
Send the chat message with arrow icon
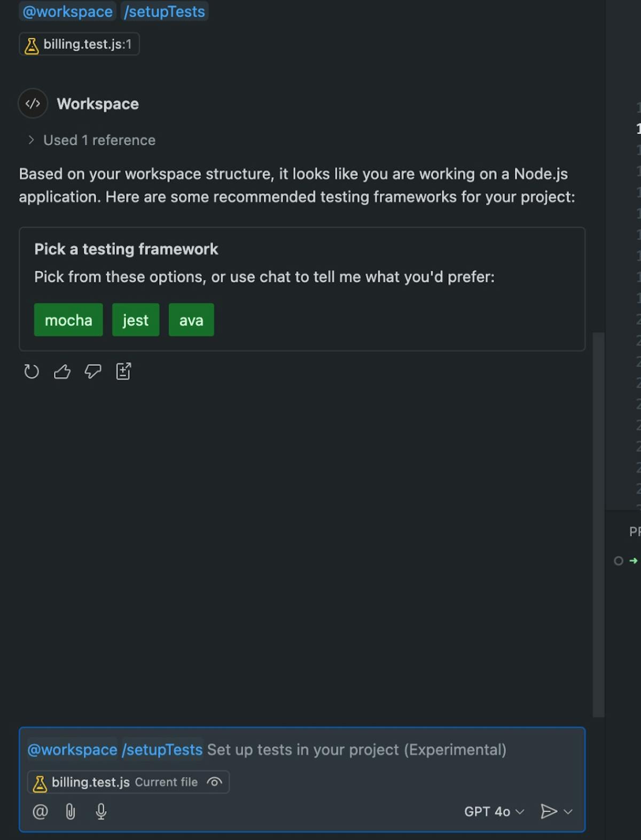pos(548,812)
